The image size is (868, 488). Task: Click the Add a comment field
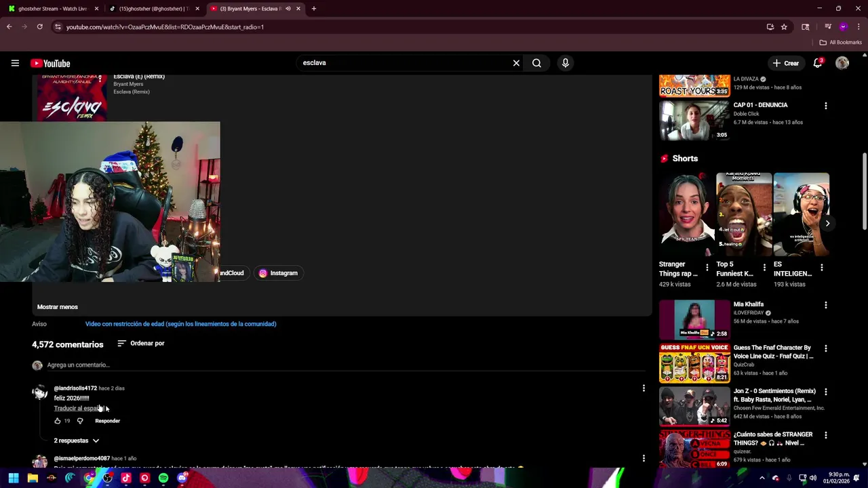coord(346,365)
